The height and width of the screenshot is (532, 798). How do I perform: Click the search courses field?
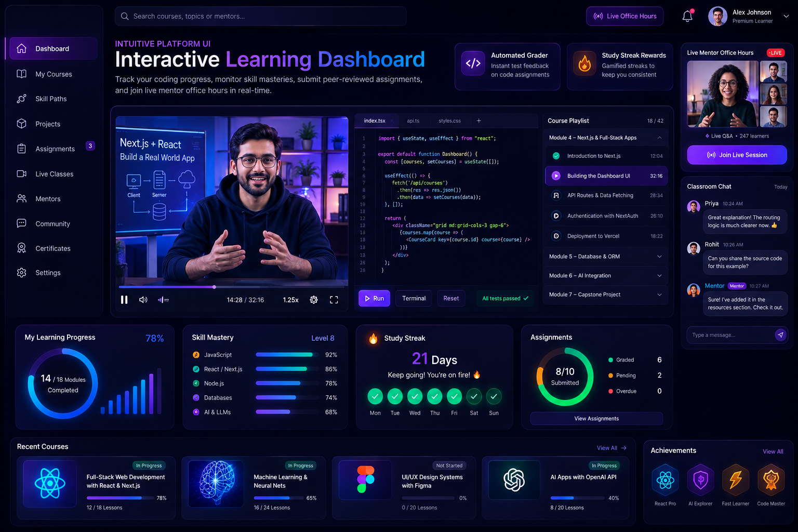pyautogui.click(x=260, y=16)
